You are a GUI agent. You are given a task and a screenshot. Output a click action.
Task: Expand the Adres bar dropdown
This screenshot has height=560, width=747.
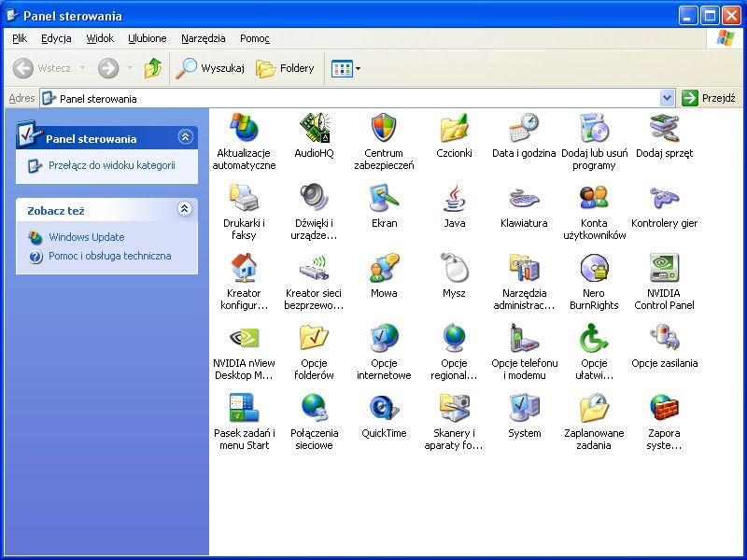668,98
